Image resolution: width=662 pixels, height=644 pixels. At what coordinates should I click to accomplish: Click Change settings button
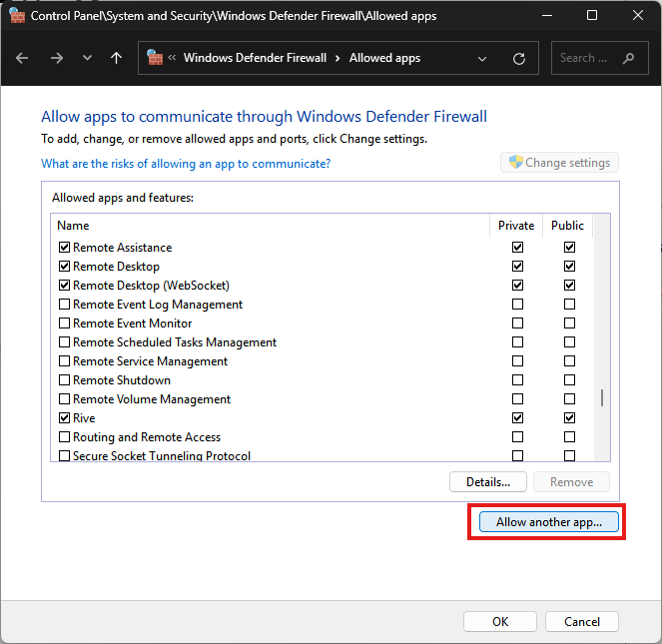pyautogui.click(x=559, y=163)
